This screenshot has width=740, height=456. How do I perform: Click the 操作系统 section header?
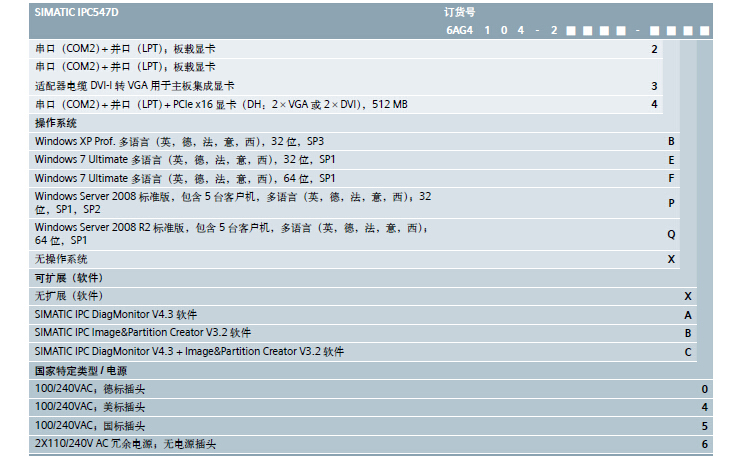56,123
